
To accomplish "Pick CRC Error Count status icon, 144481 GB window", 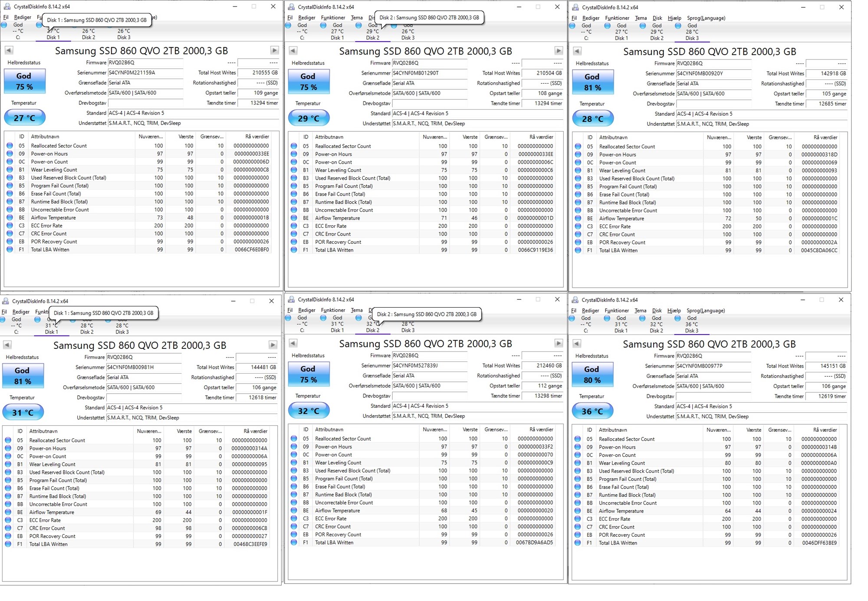I will click(x=8, y=528).
